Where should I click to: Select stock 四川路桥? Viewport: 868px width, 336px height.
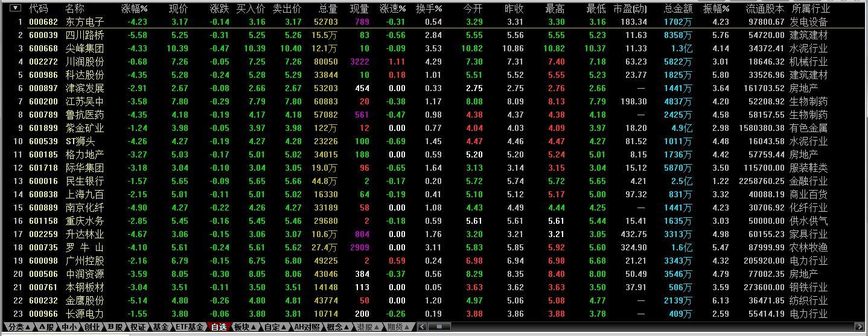point(85,35)
